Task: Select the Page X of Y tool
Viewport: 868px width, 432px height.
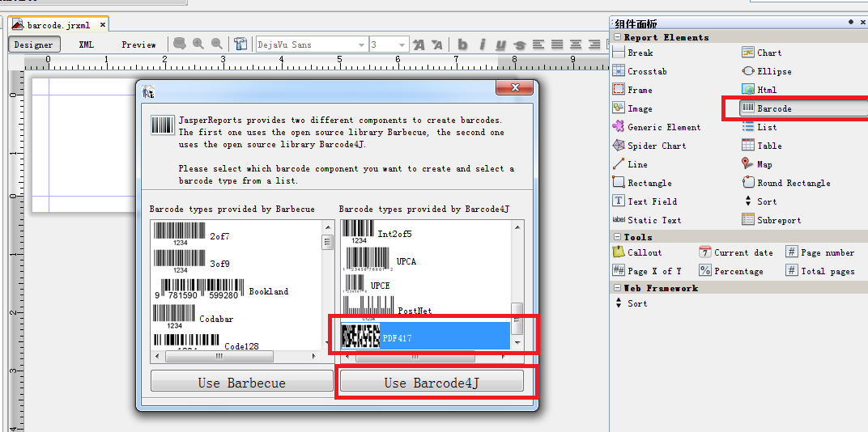Action: pyautogui.click(x=647, y=271)
